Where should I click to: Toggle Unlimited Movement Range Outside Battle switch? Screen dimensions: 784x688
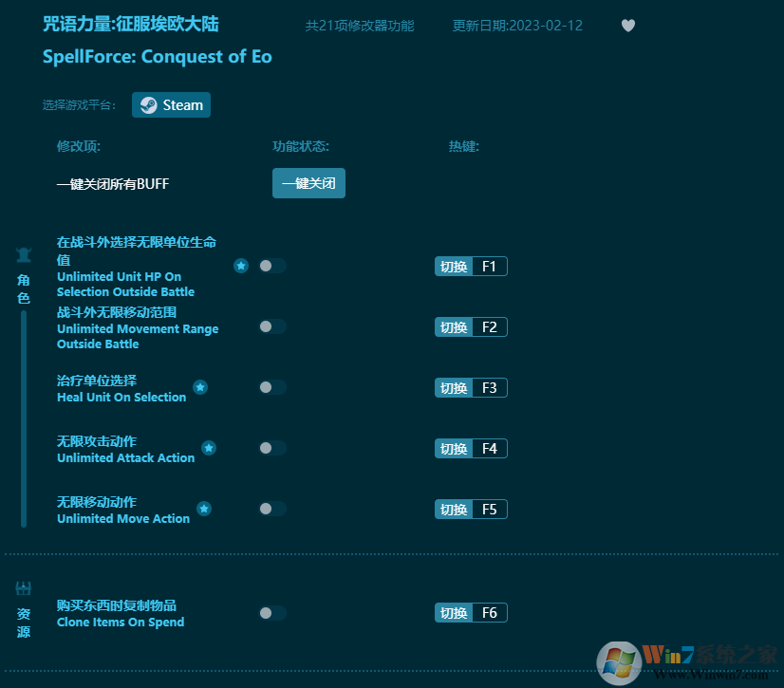click(272, 326)
